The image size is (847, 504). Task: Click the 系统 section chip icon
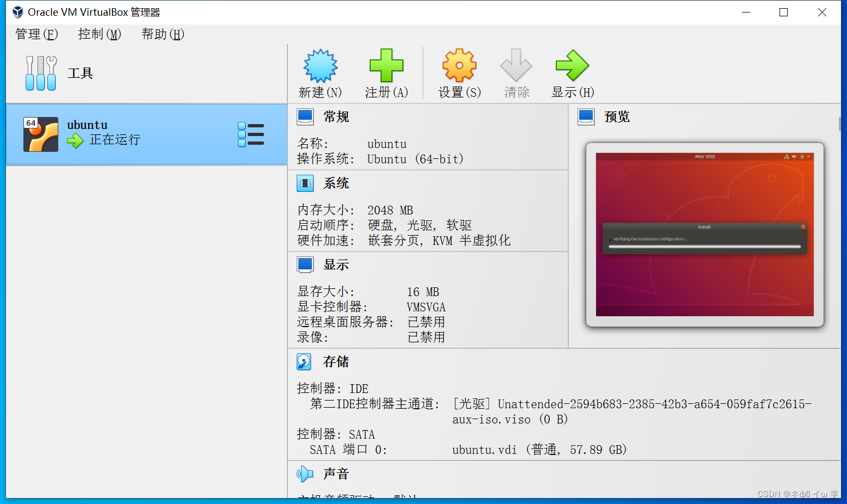click(305, 183)
